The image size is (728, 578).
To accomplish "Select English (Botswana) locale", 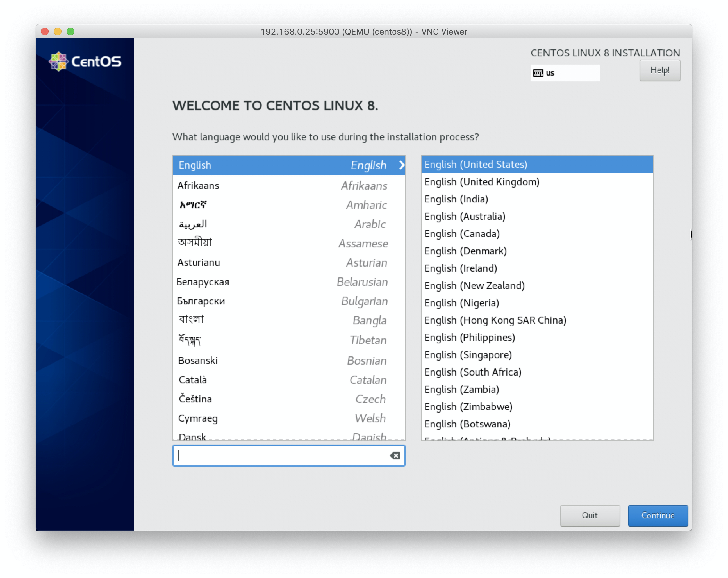I will pos(467,424).
